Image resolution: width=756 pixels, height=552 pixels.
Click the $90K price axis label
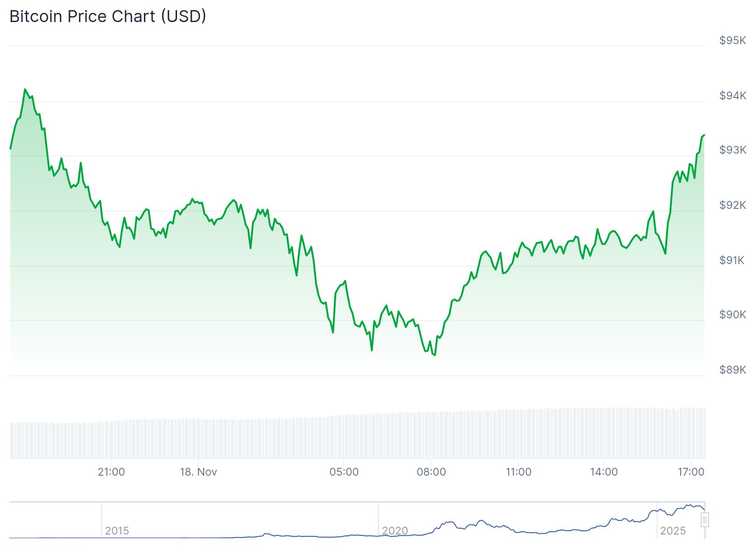(x=733, y=315)
